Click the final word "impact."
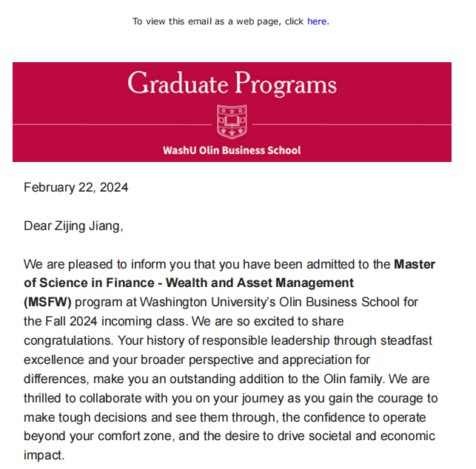The image size is (476, 469). pos(44,456)
